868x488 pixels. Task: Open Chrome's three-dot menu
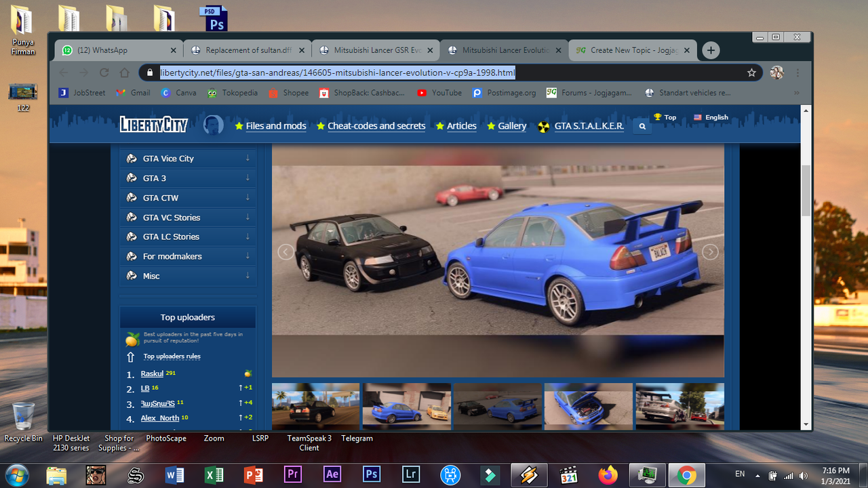[797, 73]
